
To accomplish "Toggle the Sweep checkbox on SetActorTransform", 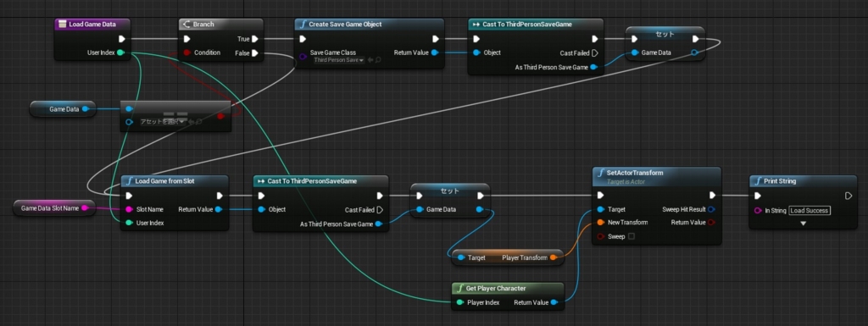I will pos(632,236).
